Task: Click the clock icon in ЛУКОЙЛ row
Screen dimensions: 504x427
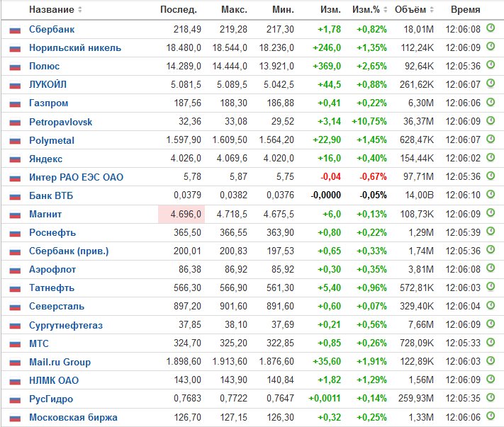Action: click(491, 84)
